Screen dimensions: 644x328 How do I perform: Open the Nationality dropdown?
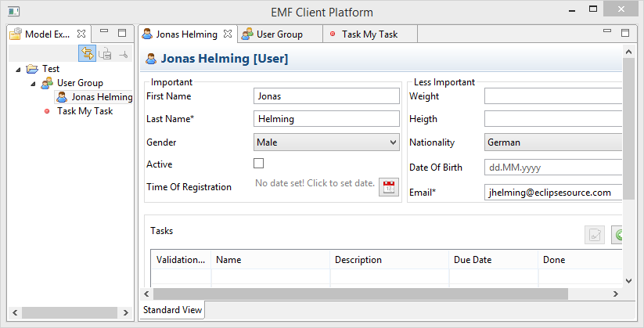pyautogui.click(x=553, y=142)
